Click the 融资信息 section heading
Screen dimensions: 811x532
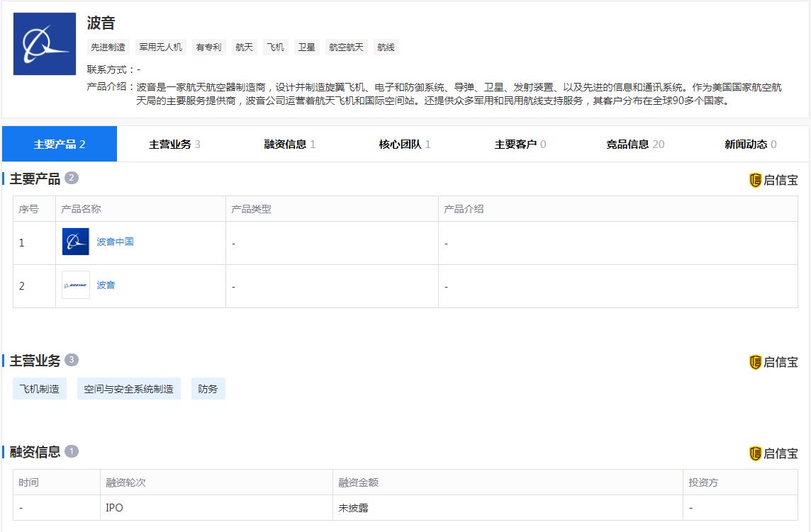35,452
